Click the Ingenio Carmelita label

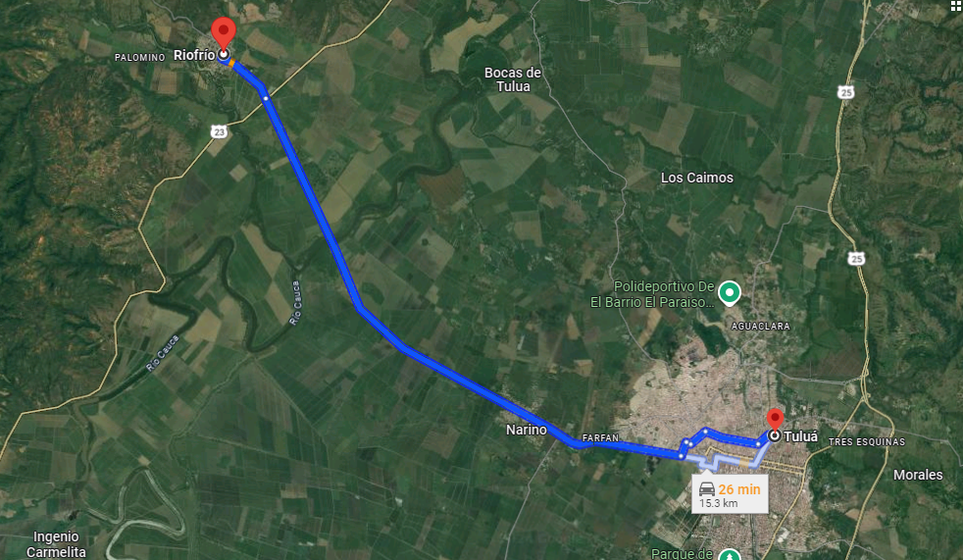56,544
